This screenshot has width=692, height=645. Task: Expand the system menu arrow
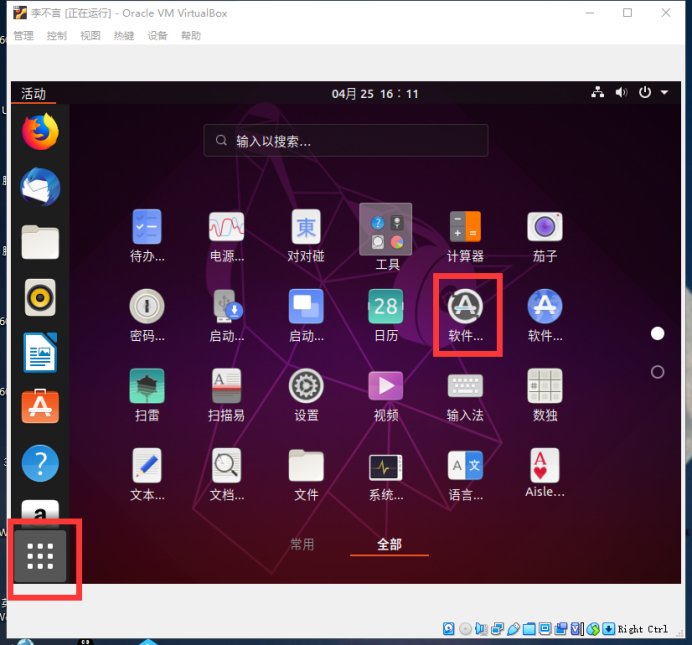tap(664, 93)
